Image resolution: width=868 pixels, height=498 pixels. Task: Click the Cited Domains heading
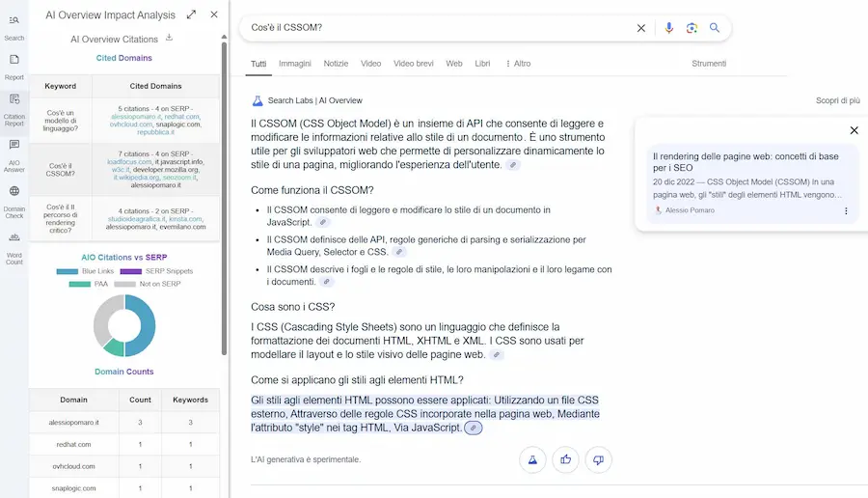click(124, 58)
